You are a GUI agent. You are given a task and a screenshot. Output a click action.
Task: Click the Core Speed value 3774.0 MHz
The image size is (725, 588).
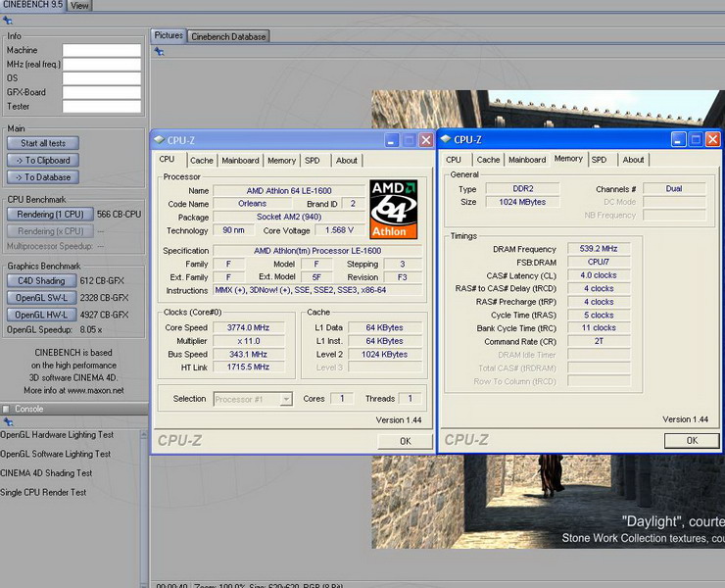point(248,327)
